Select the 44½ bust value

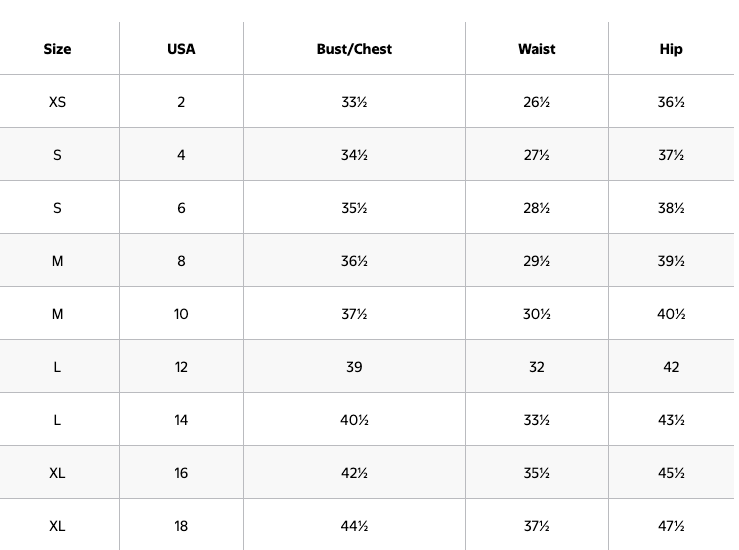click(354, 526)
